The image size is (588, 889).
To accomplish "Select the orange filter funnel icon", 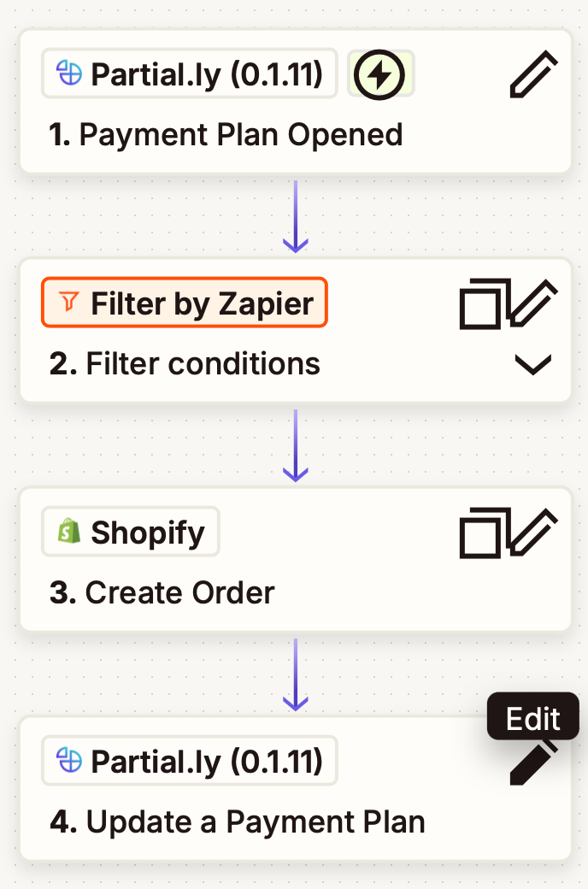I will (68, 303).
